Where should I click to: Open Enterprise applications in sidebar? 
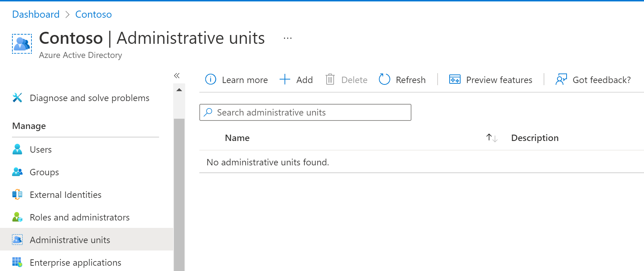click(75, 263)
